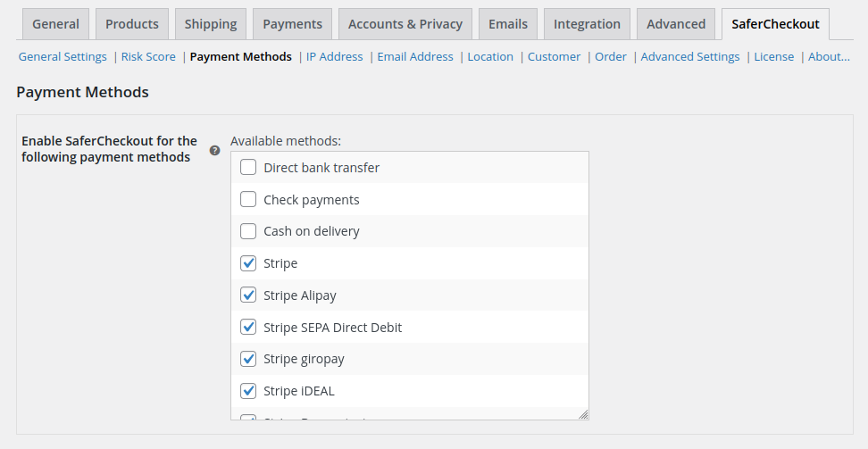Tick the Check payments checkbox
This screenshot has height=449, width=868.
(248, 199)
